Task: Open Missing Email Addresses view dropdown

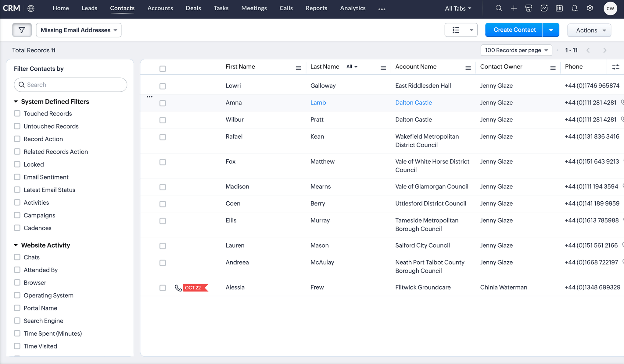Action: point(79,30)
